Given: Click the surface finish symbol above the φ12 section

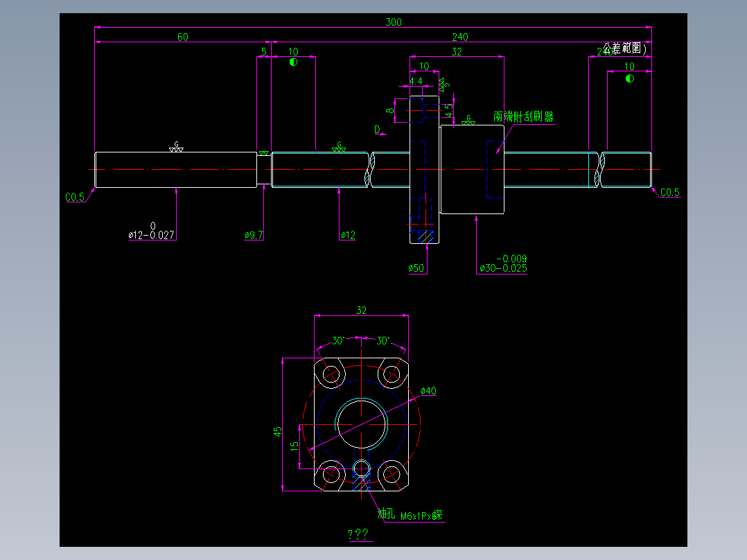Looking at the screenshot, I should (x=338, y=148).
